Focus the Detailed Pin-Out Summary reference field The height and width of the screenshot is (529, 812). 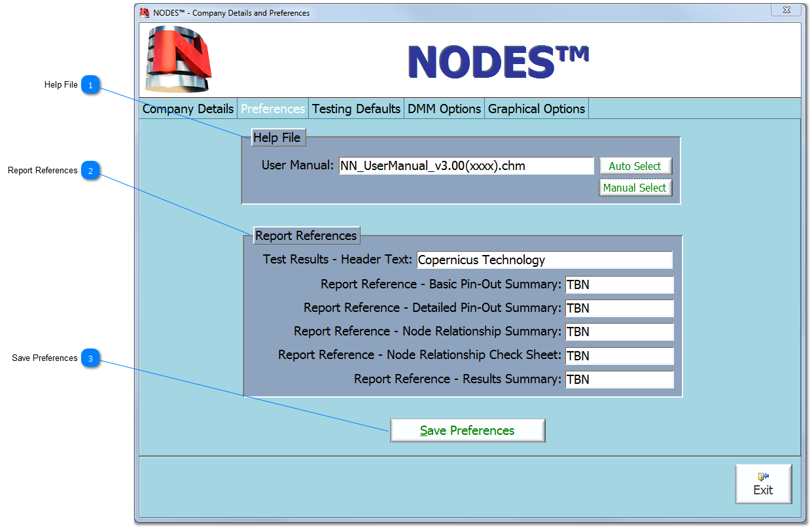click(619, 309)
